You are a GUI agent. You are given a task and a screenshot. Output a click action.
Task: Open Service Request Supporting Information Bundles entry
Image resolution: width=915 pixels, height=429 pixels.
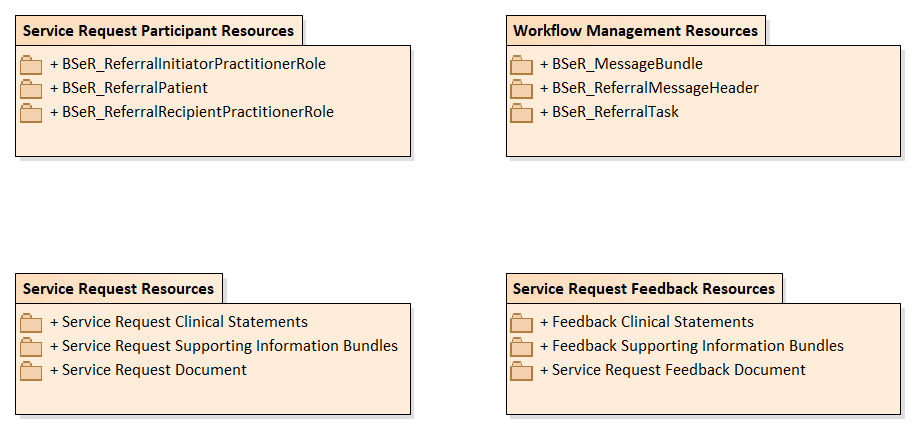pyautogui.click(x=224, y=346)
